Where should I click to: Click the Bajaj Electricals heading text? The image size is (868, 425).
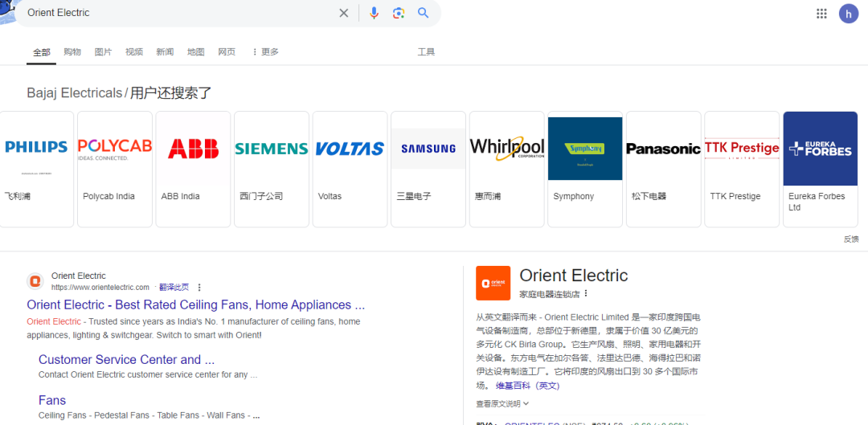pyautogui.click(x=74, y=93)
